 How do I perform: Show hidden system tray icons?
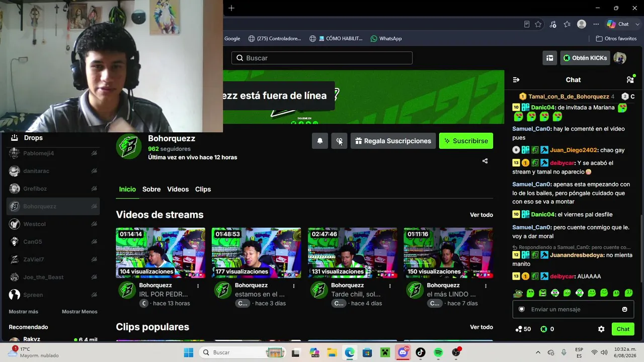(538, 352)
